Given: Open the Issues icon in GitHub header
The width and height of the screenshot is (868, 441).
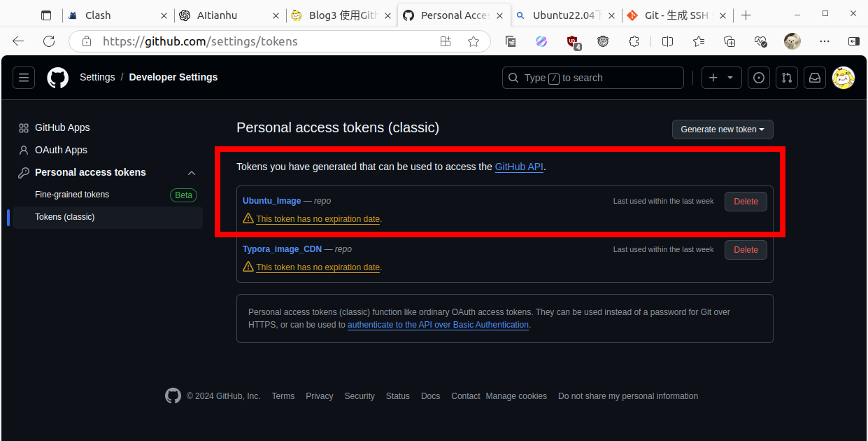Looking at the screenshot, I should (x=759, y=78).
